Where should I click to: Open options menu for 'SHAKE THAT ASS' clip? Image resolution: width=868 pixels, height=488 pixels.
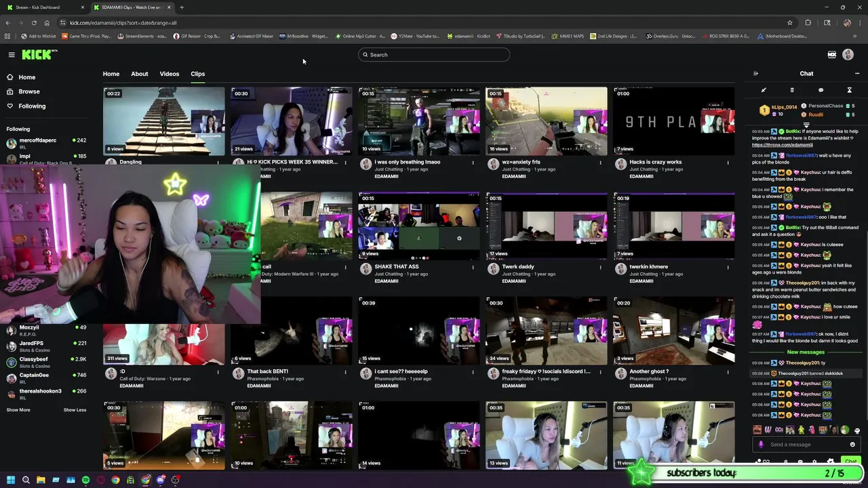pos(473,267)
